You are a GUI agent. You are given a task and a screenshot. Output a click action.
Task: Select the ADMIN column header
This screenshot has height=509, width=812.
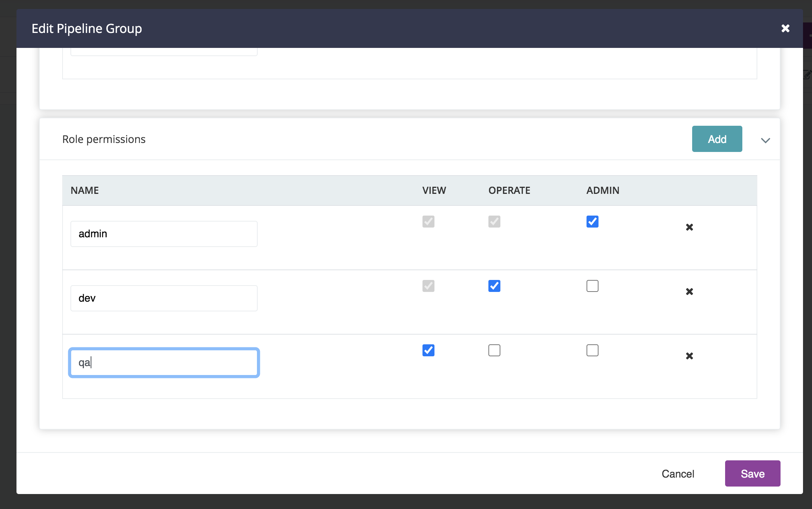(603, 191)
